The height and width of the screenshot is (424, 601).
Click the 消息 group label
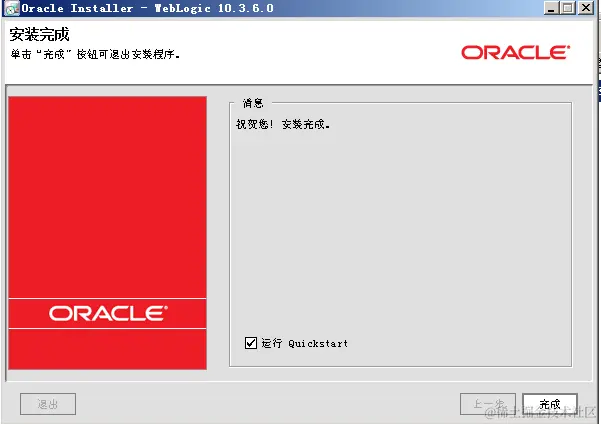(x=253, y=103)
